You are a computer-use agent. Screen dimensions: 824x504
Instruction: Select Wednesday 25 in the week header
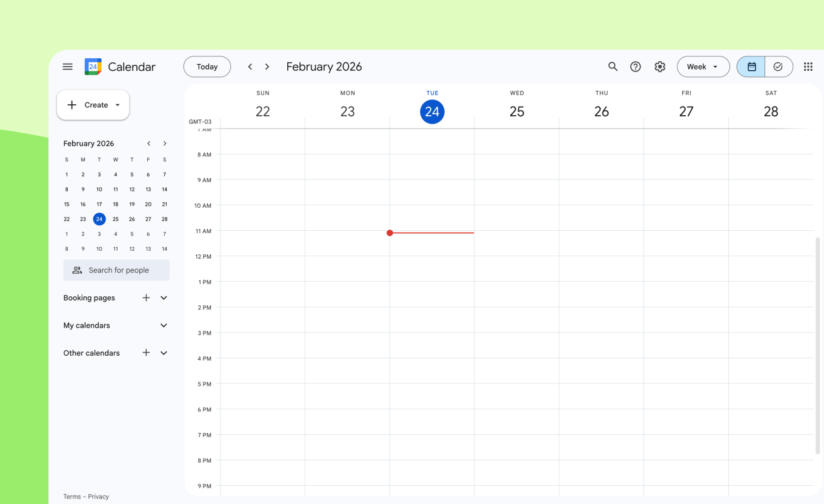(517, 111)
